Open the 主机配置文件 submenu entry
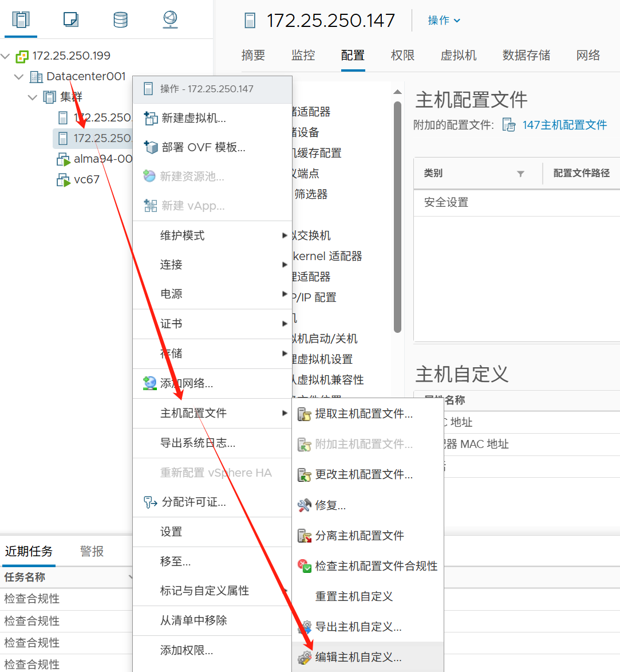Screen dimensions: 620x672 212,413
